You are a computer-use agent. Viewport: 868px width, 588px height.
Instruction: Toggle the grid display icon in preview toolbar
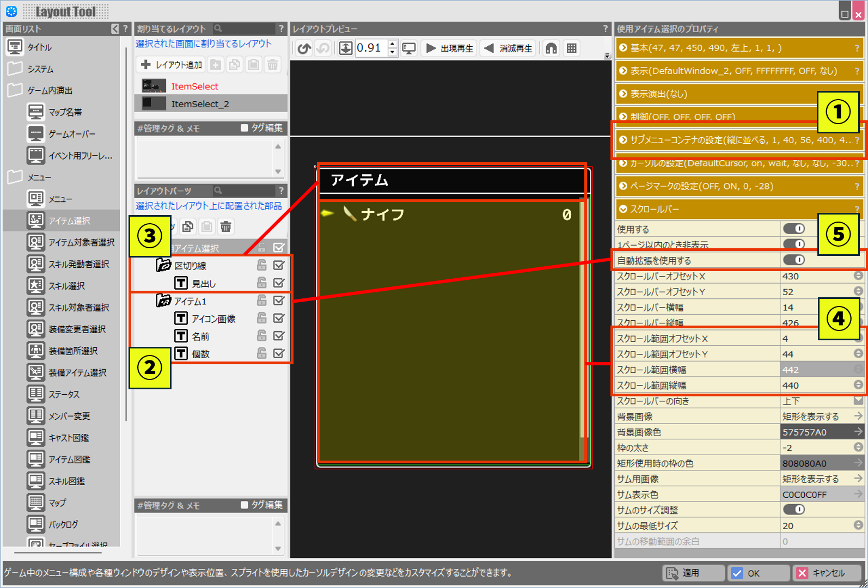571,48
